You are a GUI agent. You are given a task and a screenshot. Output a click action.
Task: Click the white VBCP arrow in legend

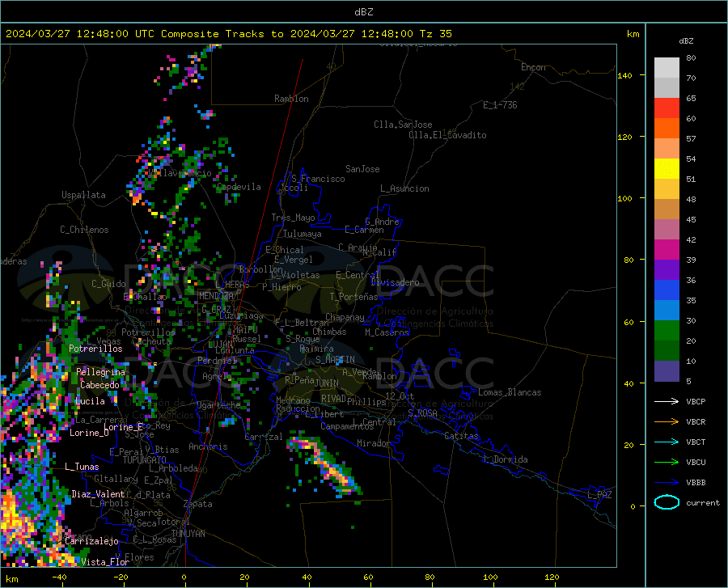[x=667, y=401]
